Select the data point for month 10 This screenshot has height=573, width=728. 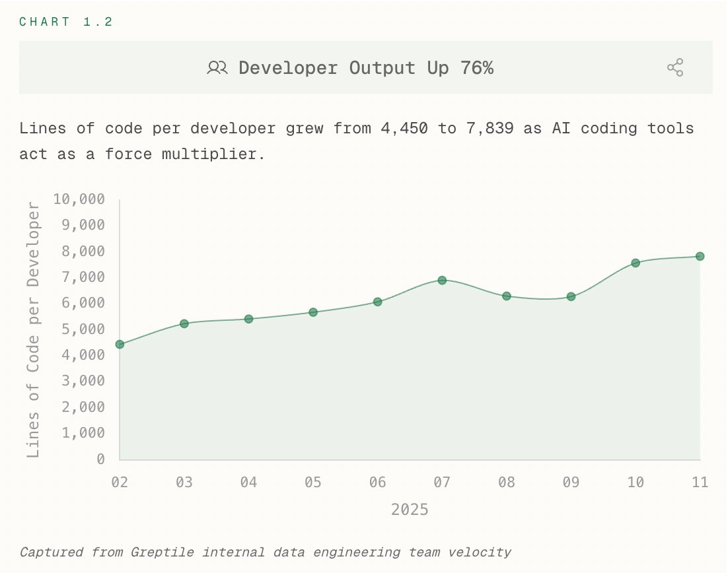[x=636, y=263]
